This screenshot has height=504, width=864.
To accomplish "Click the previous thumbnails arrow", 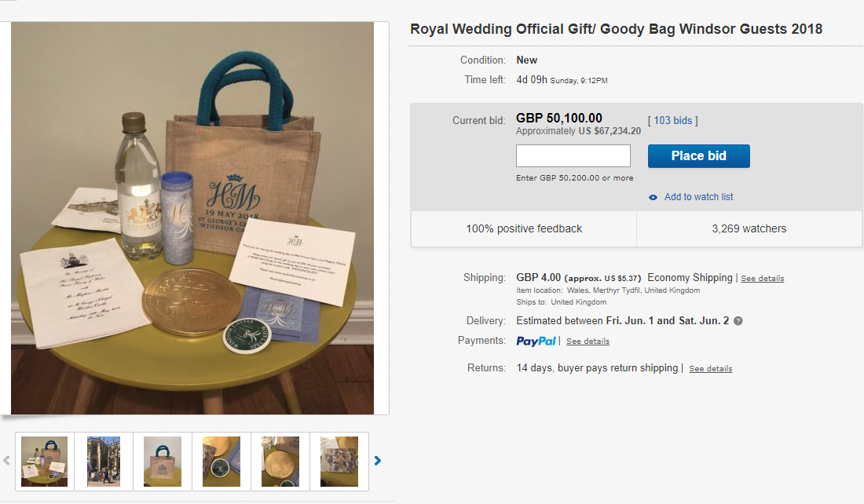I will pyautogui.click(x=7, y=461).
